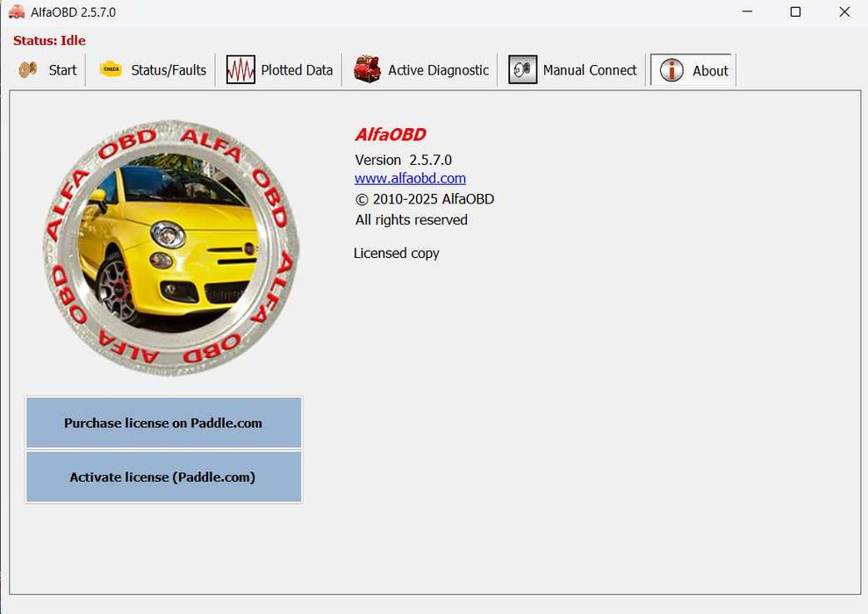Screen dimensions: 868x614
Task: Click the © 2010-2025 AlfaOBD text
Action: [425, 199]
